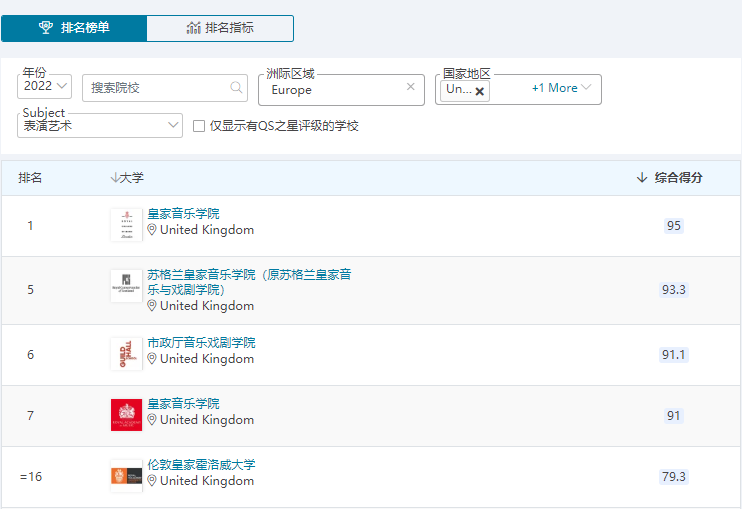Open 苏格兰皇家音乐学院 link

249,282
